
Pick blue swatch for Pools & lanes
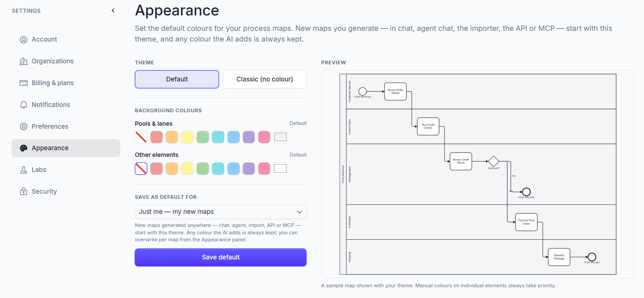coord(234,137)
